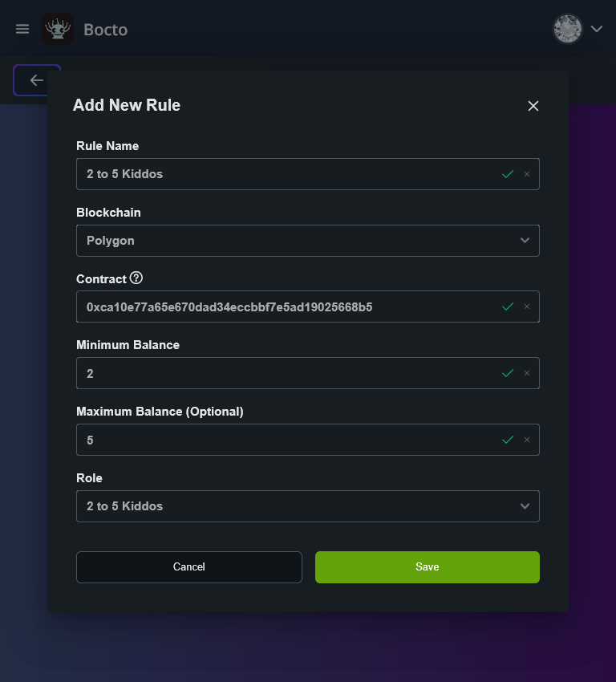Open the hamburger navigation menu

pos(22,30)
